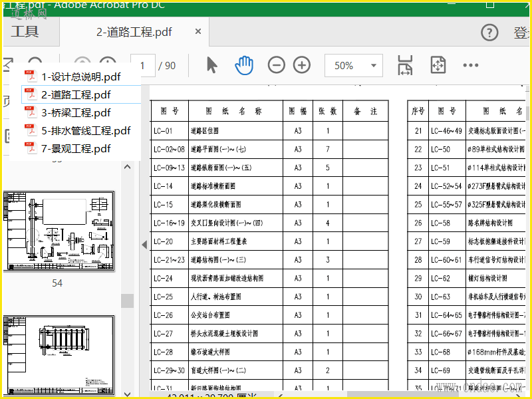
Task: Click PDF icon beside 2-道路工程.pdf
Action: coord(31,94)
